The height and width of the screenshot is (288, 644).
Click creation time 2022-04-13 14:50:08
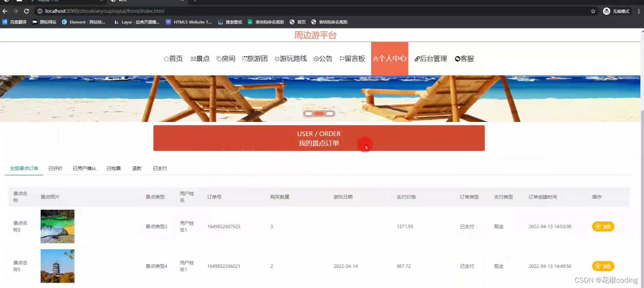[x=550, y=227]
